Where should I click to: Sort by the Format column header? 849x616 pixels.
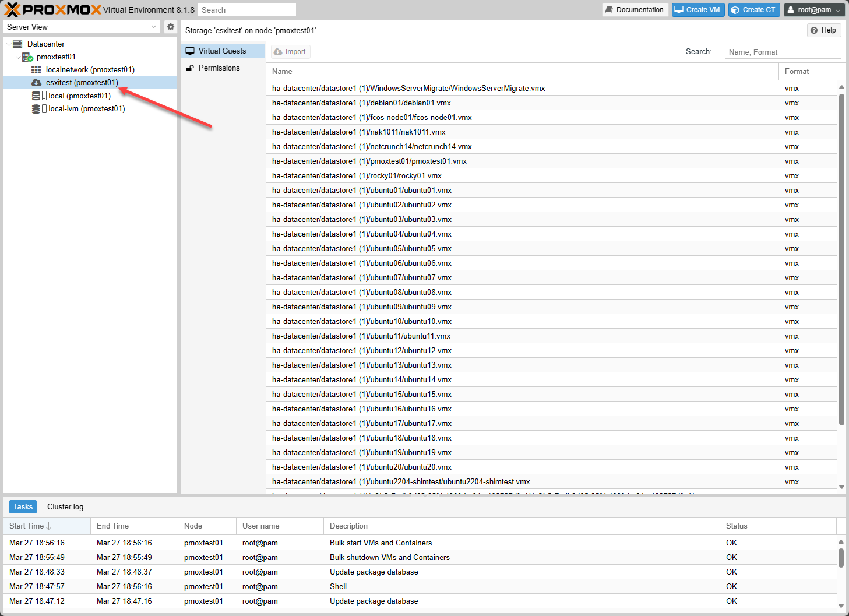click(x=808, y=72)
